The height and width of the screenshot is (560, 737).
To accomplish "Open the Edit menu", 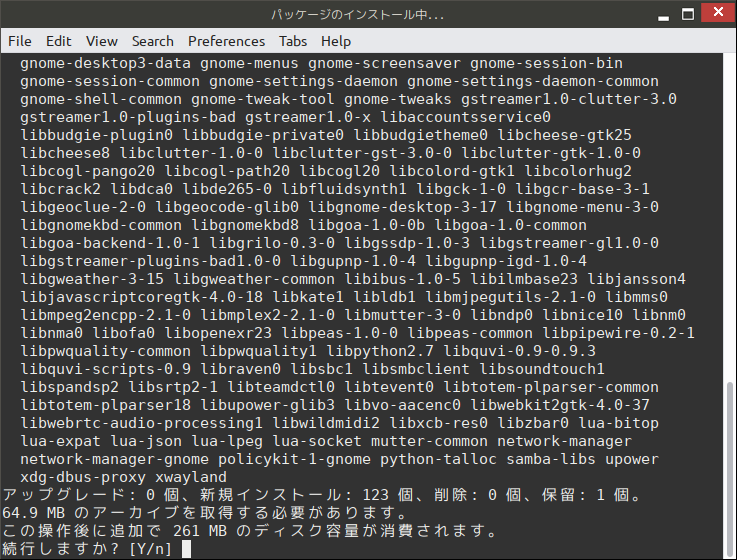I will point(58,41).
